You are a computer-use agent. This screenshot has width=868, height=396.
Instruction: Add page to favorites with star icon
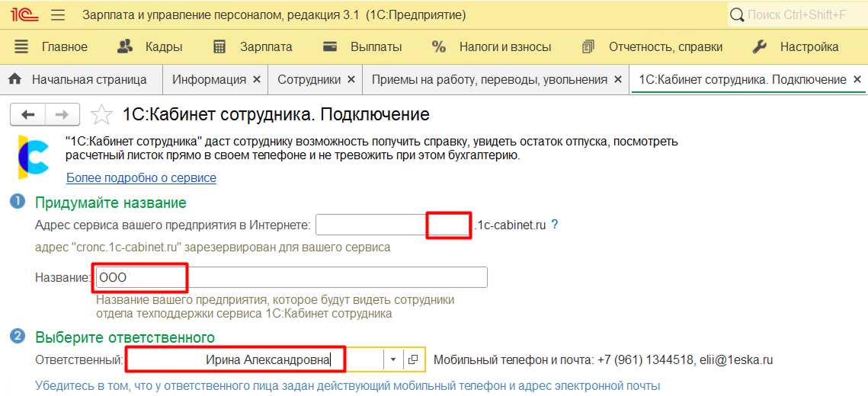[x=100, y=114]
